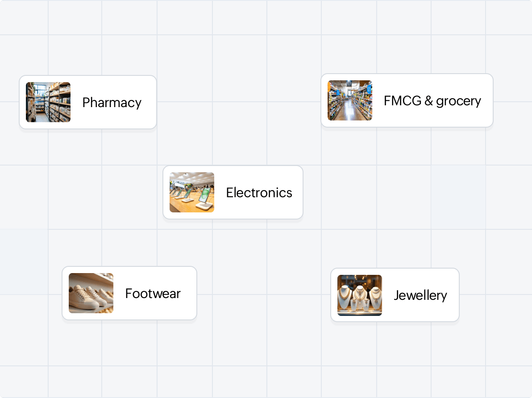Viewport: 532px width, 398px height.
Task: Pick the Electronics category card
Action: [x=233, y=192]
